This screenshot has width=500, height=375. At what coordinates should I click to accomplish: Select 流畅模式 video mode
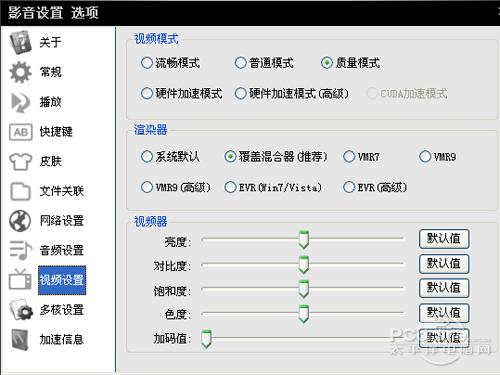(x=171, y=63)
